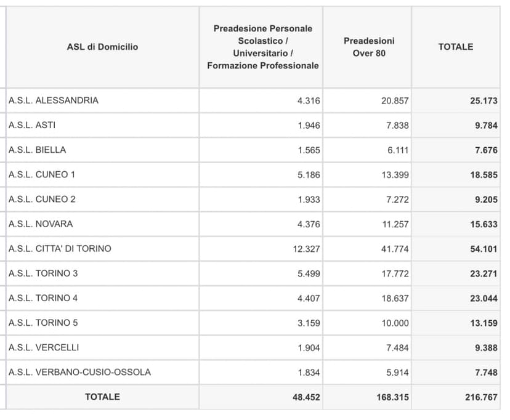Select the A.S.L. ALESSANDRIA row label
Image resolution: width=510 pixels, height=420 pixels.
pyautogui.click(x=54, y=100)
